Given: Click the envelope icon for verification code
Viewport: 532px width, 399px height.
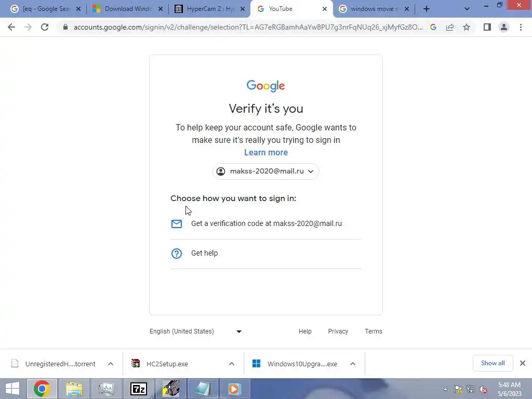Looking at the screenshot, I should 177,223.
